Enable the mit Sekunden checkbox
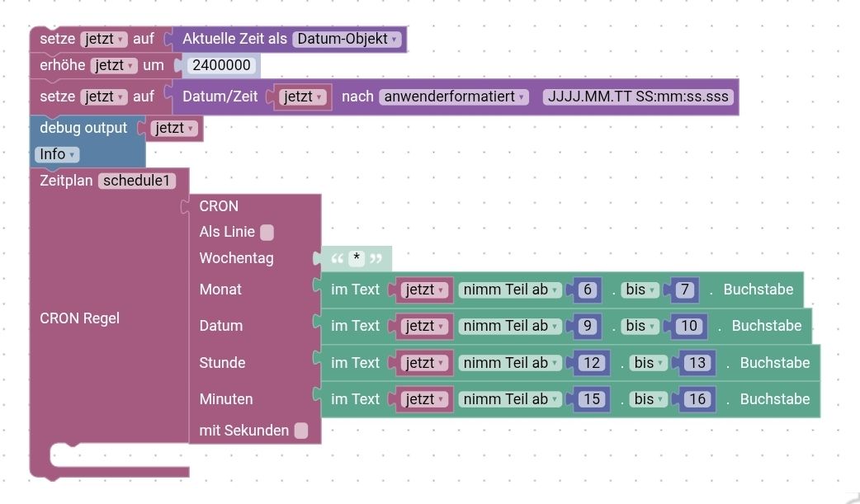The width and height of the screenshot is (860, 504). point(301,431)
